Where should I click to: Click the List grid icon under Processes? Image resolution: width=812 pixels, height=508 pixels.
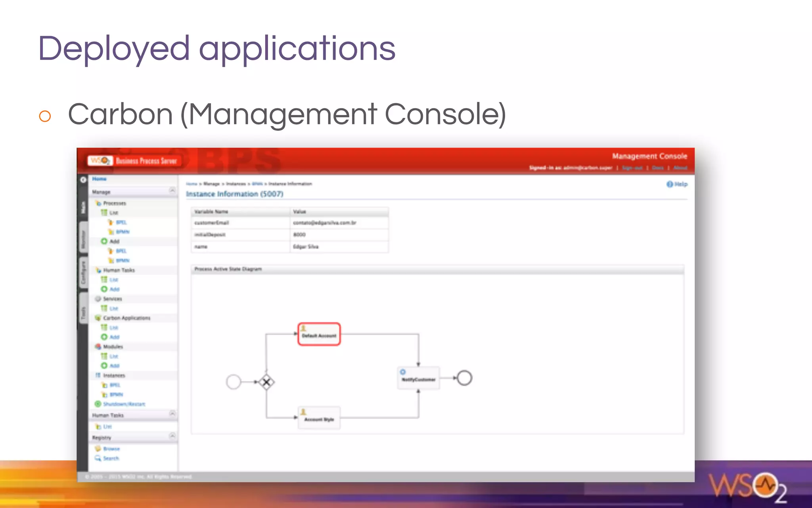pos(104,213)
